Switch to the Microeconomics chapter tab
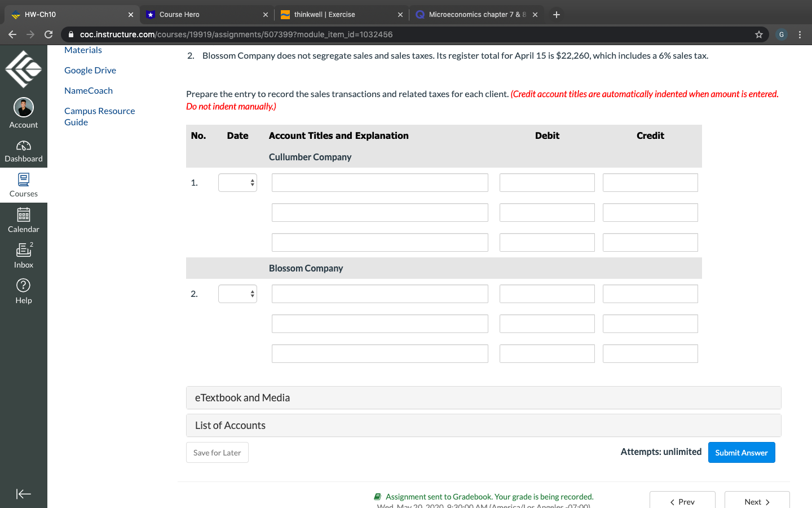Screen dimensions: 812x508 pyautogui.click(x=476, y=15)
